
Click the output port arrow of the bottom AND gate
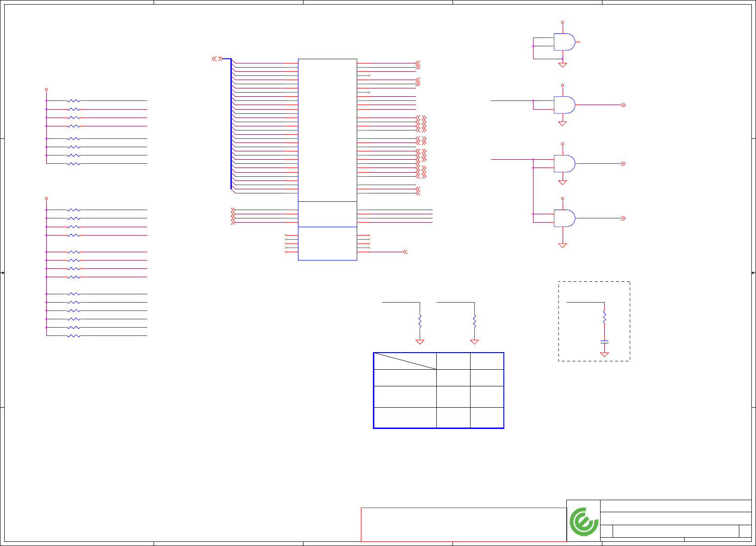click(x=623, y=218)
